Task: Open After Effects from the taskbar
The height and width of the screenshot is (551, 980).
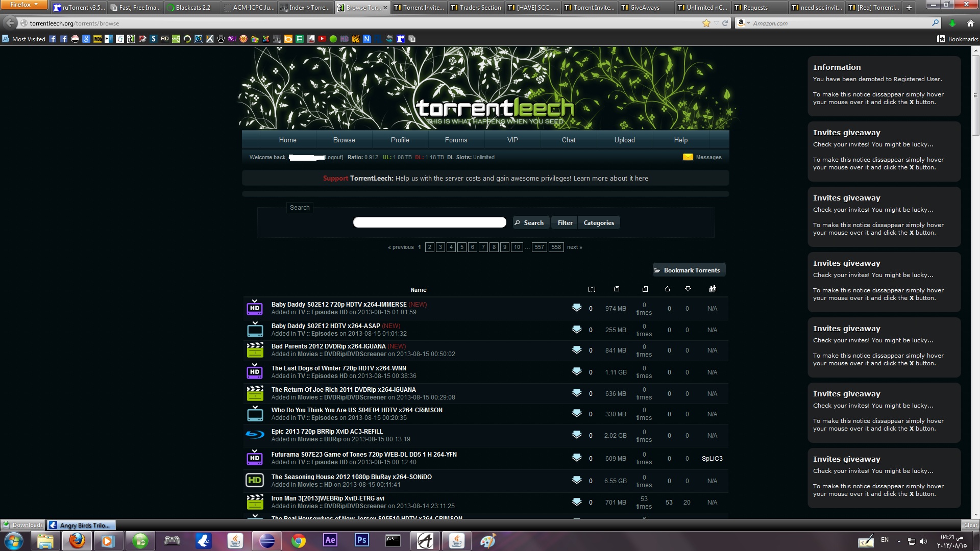Action: coord(330,540)
